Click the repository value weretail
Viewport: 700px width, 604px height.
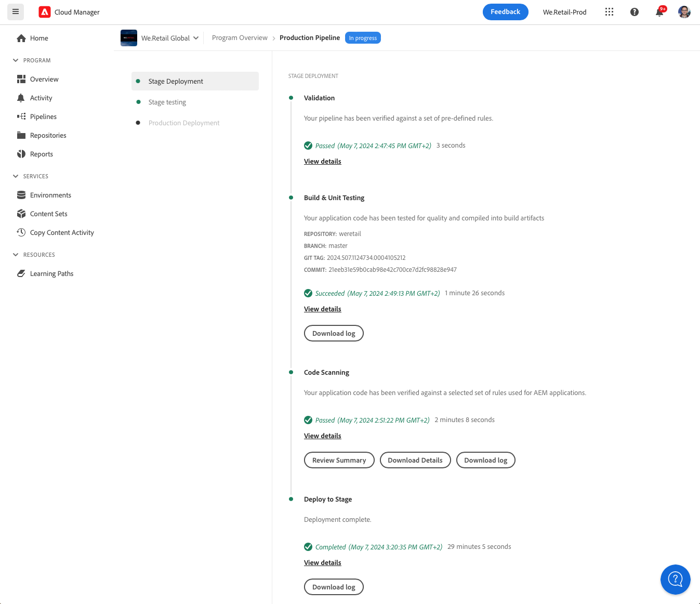[x=350, y=234]
